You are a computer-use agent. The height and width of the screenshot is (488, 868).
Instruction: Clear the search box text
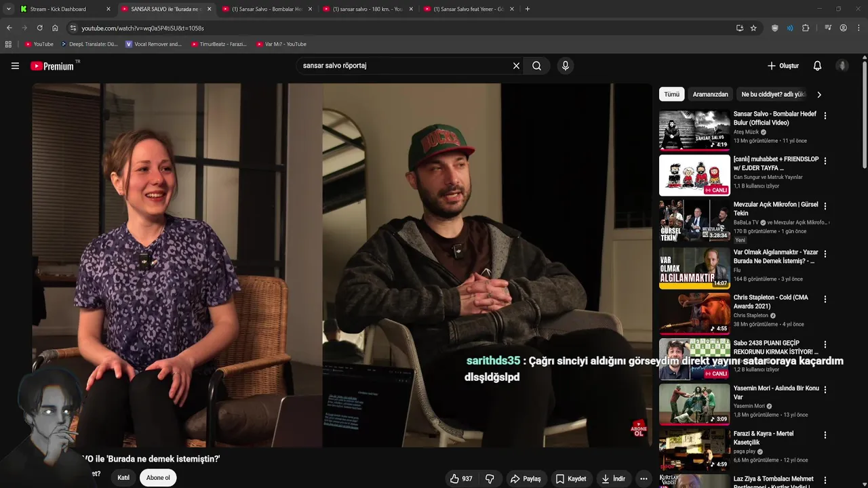tap(516, 66)
